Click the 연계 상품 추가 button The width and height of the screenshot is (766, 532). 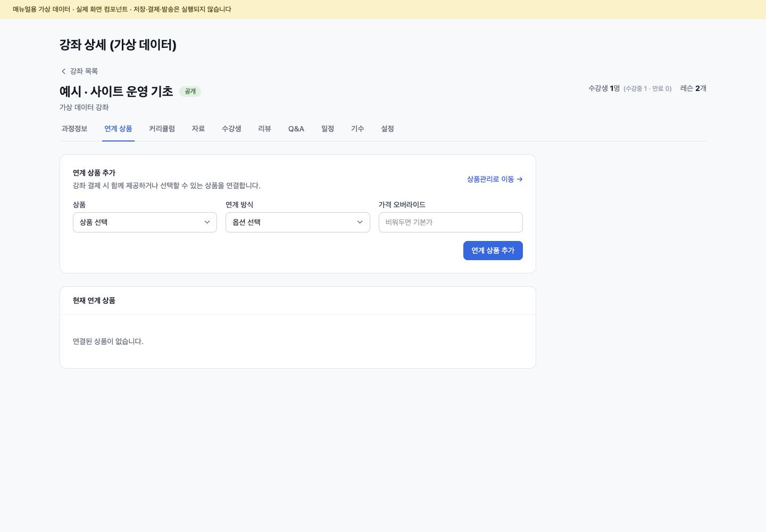tap(493, 251)
